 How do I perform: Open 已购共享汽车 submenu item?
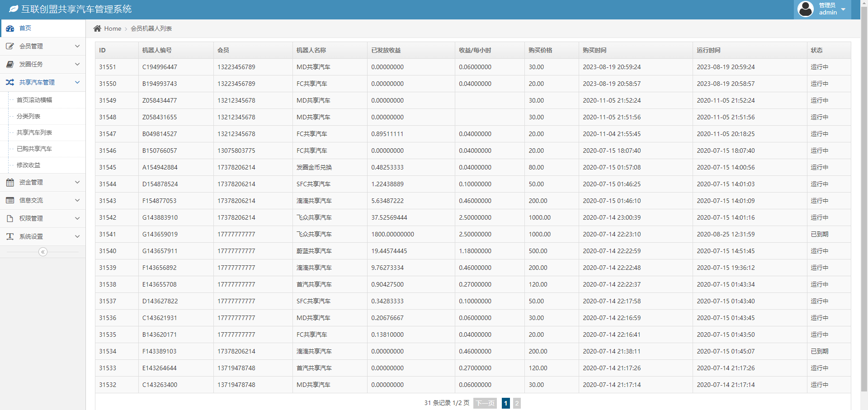[34, 149]
